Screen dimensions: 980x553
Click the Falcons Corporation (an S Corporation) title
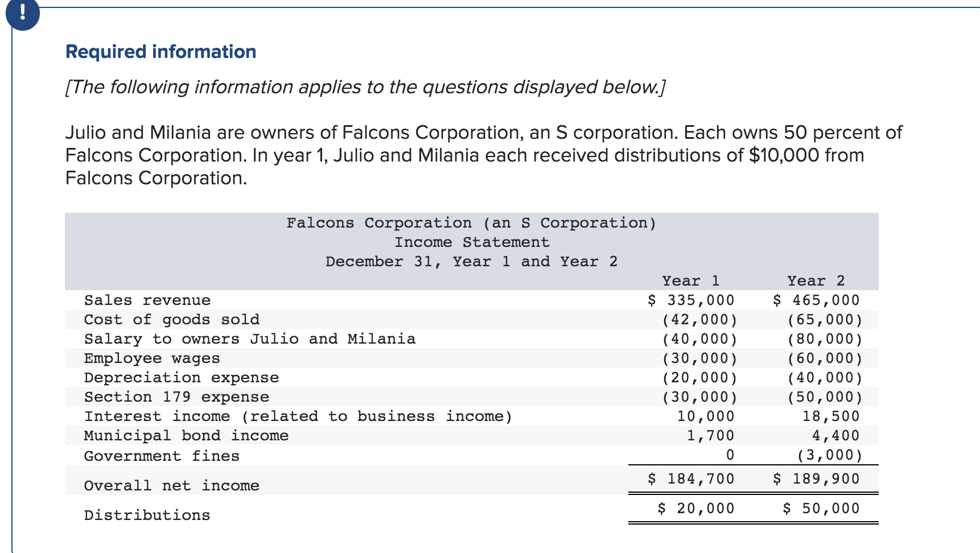472,223
